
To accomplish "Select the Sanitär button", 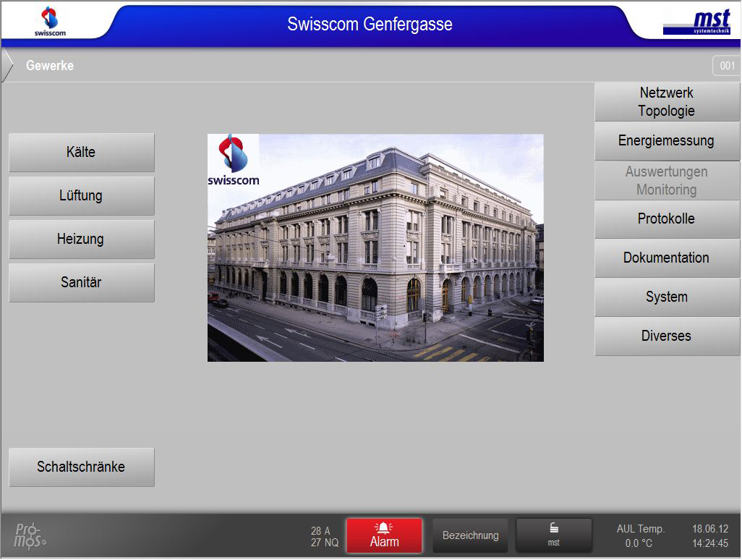I will tap(82, 283).
